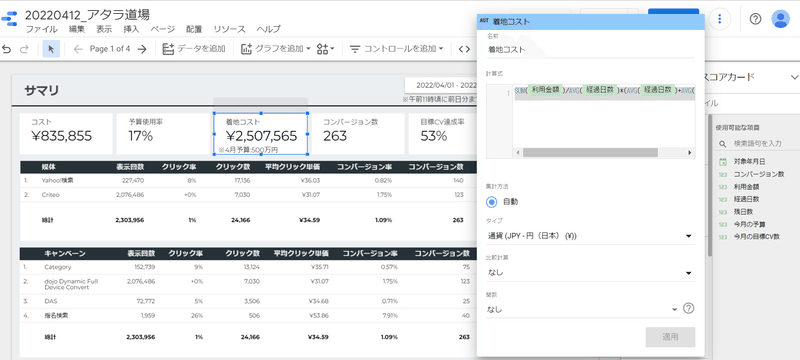Click データを追加 add data button
Viewport: 800px width, 360px height.
tap(193, 49)
